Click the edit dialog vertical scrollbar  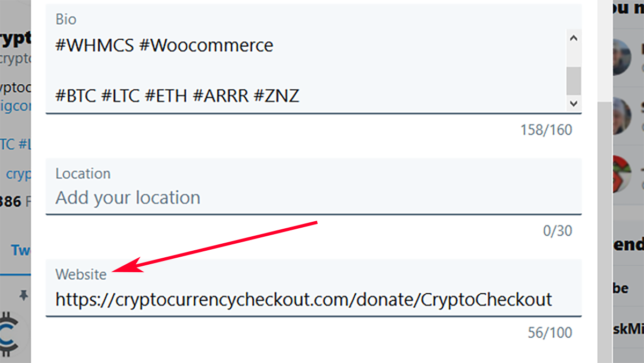tap(605, 181)
